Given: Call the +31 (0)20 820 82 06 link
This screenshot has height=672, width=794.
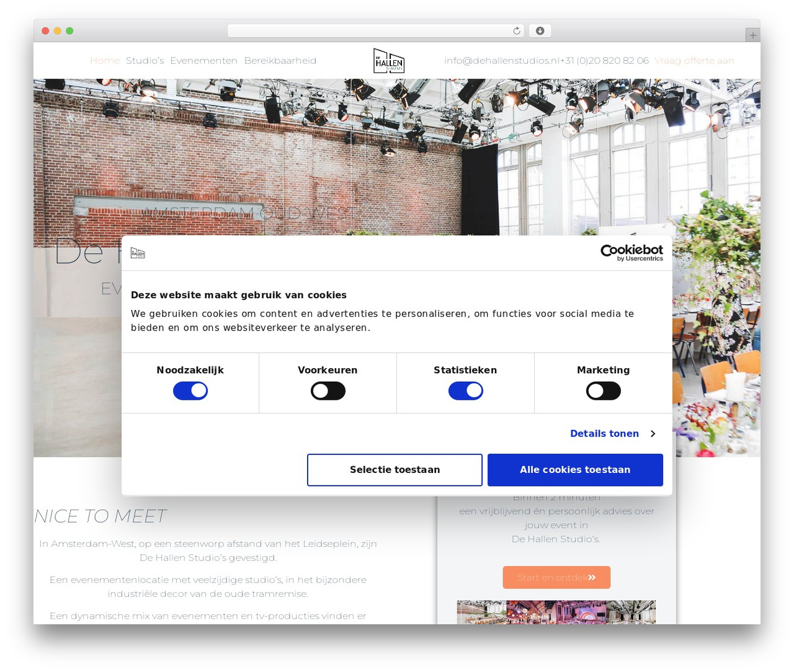Looking at the screenshot, I should (x=605, y=61).
